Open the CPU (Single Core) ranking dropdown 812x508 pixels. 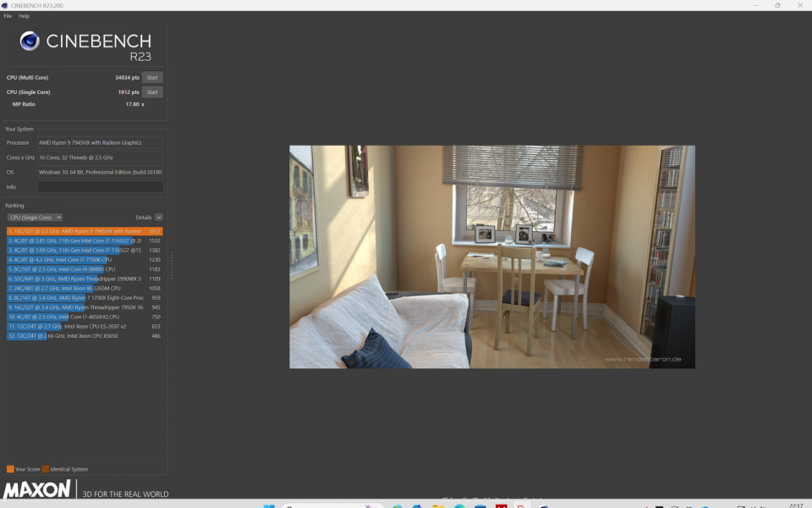[34, 218]
